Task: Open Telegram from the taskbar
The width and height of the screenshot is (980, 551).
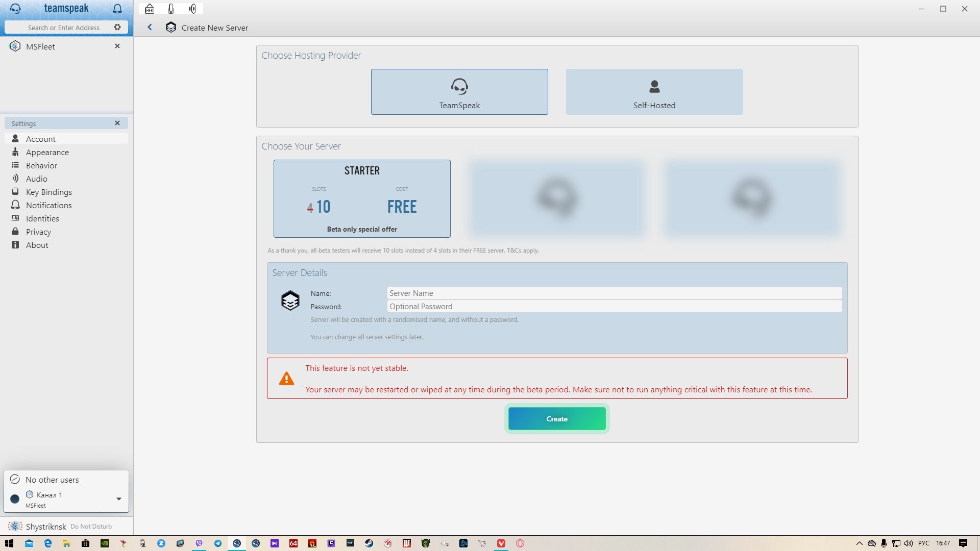Action: tap(218, 543)
